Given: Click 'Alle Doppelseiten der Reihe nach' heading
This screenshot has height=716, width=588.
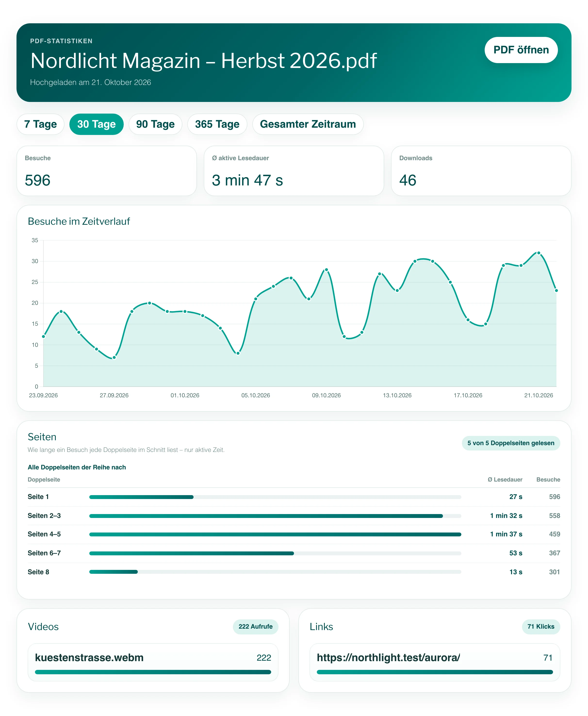Looking at the screenshot, I should (77, 467).
